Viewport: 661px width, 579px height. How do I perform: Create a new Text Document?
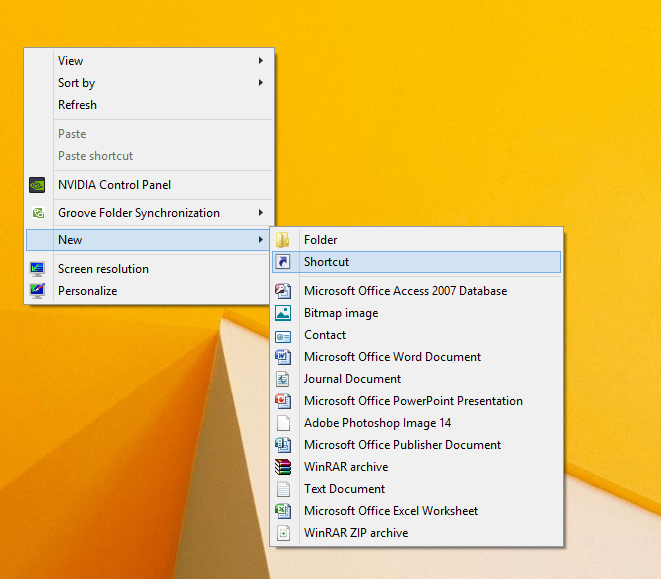[416, 489]
